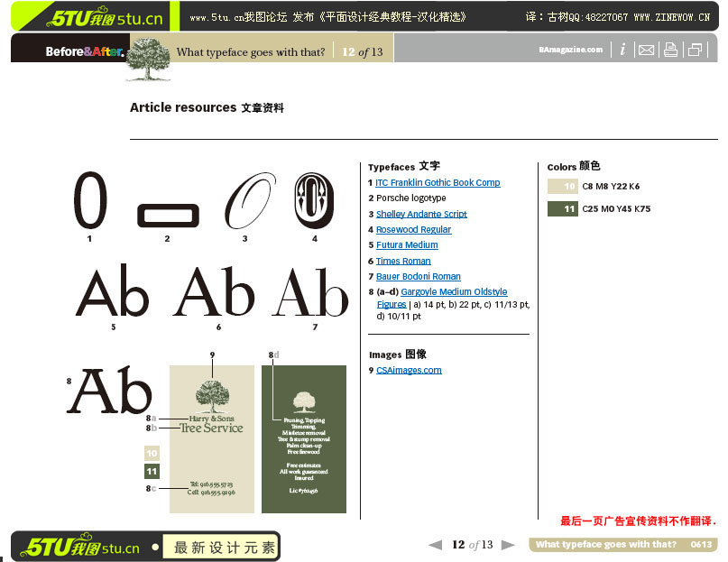Go to next page arrow
Viewport: 728px width, 562px height.
pyautogui.click(x=509, y=545)
